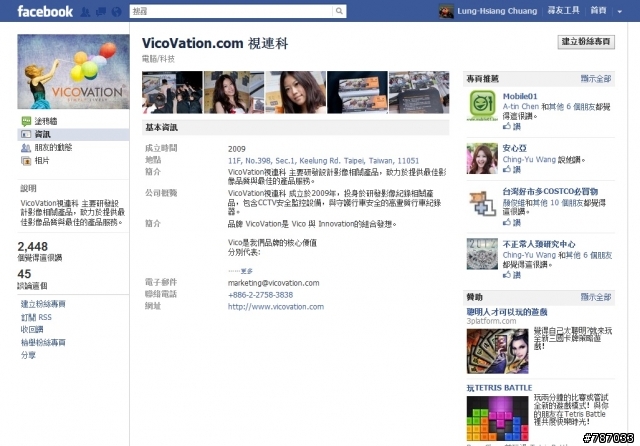640x446 pixels.
Task: Open Mobile01 page title link
Action: (520, 96)
